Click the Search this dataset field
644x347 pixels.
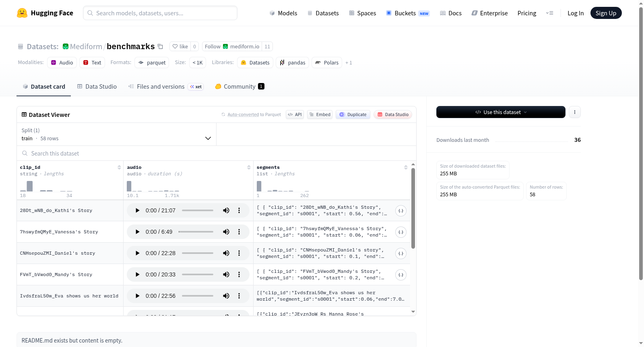pyautogui.click(x=217, y=153)
